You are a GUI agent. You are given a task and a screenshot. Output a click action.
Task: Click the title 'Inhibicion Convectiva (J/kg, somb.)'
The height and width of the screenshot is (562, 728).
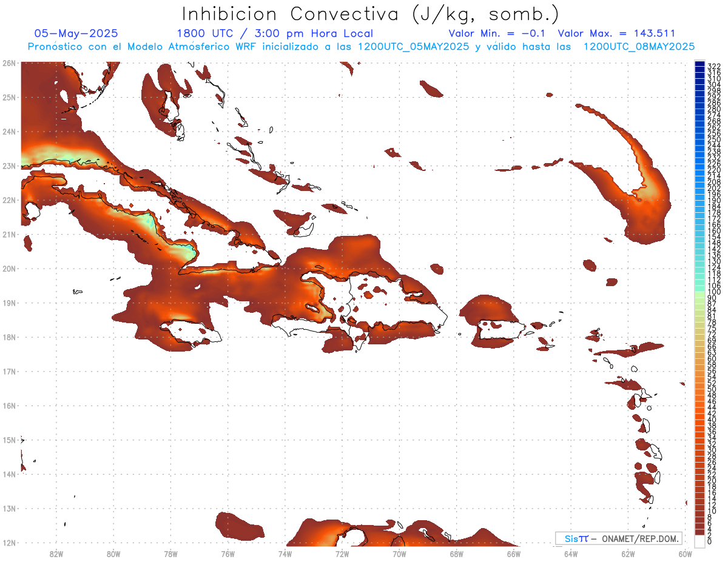click(371, 14)
